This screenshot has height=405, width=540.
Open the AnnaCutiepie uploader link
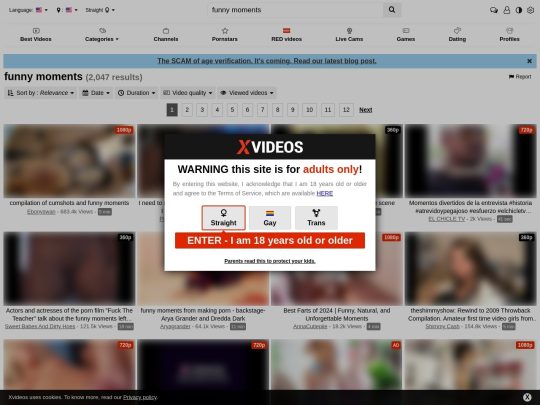click(x=310, y=326)
